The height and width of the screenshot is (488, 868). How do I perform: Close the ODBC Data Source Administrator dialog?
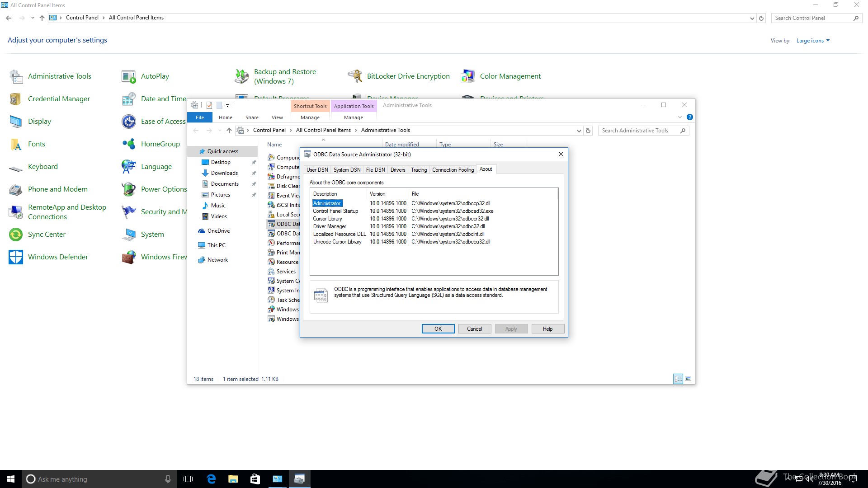[x=561, y=155]
